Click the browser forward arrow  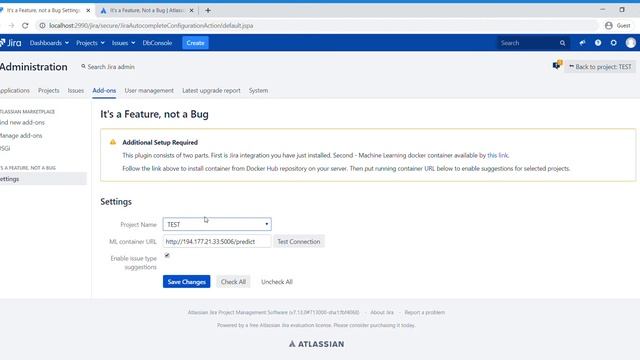pyautogui.click(x=11, y=25)
